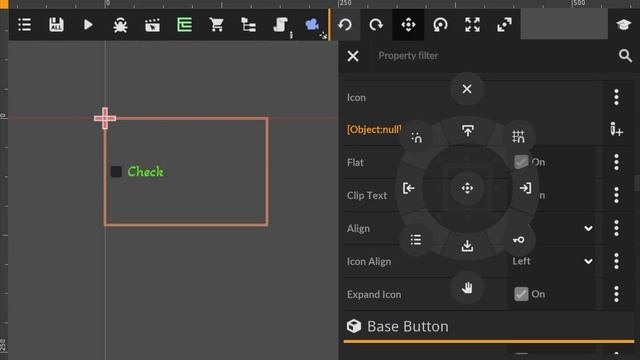Open the scene tree hierarchy icon
Image resolution: width=640 pixels, height=360 pixels.
(x=248, y=25)
